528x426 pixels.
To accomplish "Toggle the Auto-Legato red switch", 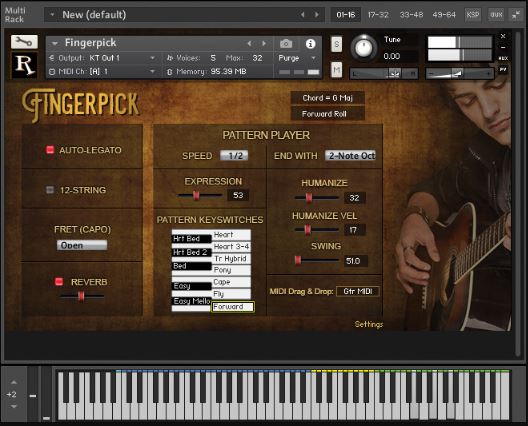I will (x=50, y=149).
